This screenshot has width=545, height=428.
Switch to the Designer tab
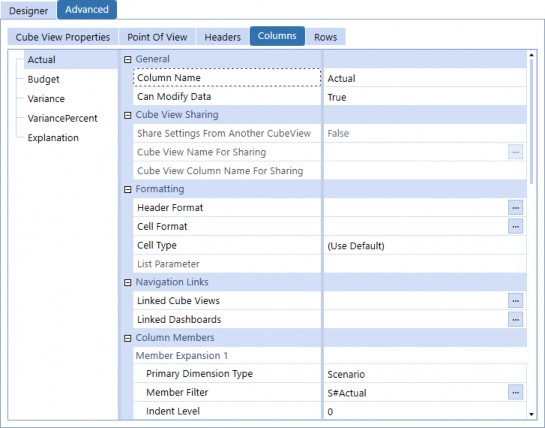(x=29, y=10)
